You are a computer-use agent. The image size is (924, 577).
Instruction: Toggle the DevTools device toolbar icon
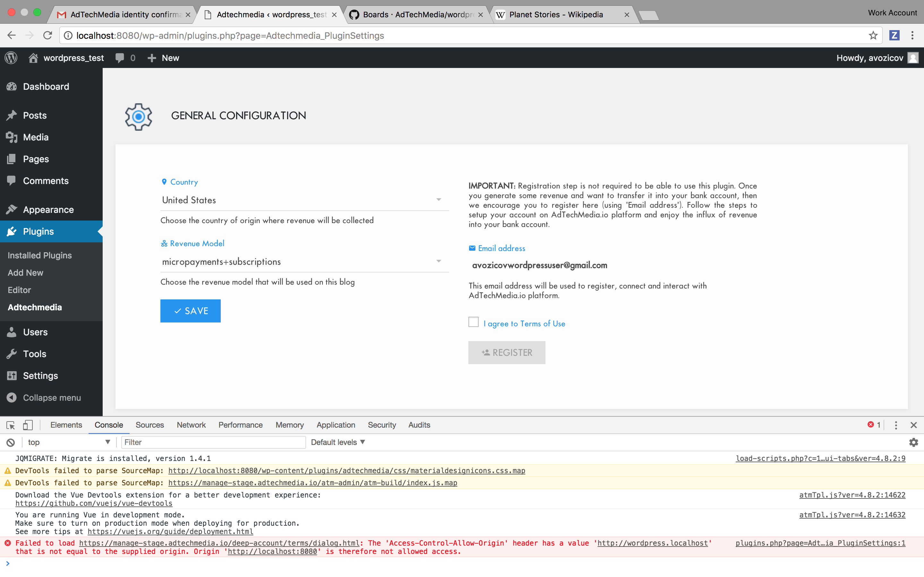[x=28, y=425]
